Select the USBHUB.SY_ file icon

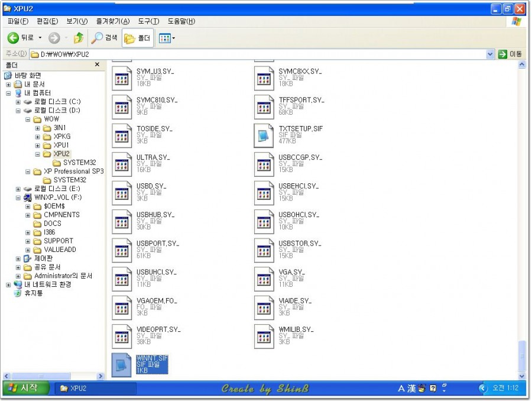(x=122, y=222)
